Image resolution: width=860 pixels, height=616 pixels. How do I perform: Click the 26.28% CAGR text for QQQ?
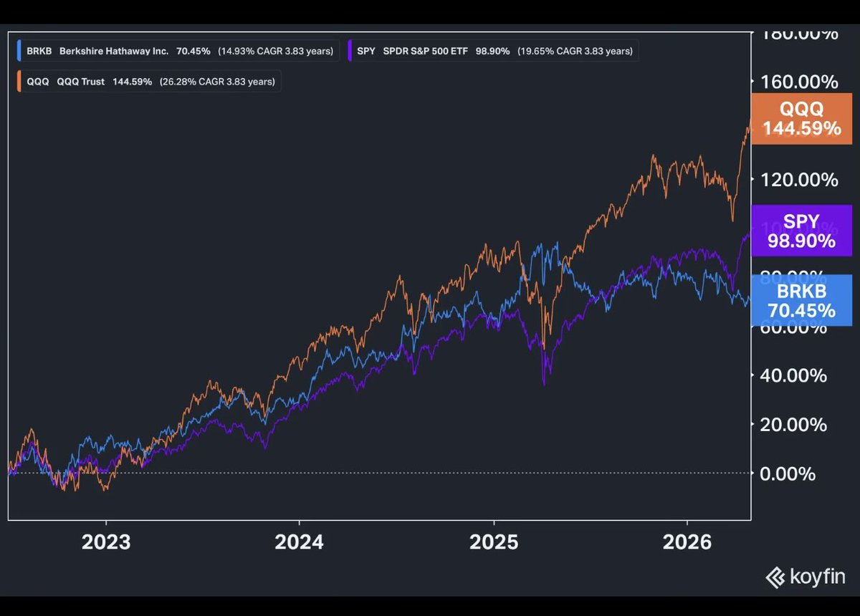(216, 82)
